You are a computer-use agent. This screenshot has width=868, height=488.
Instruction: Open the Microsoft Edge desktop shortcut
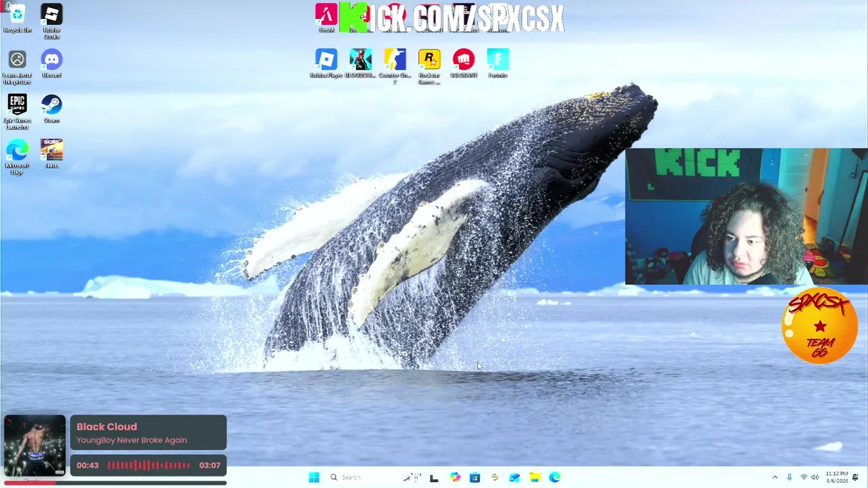17,157
